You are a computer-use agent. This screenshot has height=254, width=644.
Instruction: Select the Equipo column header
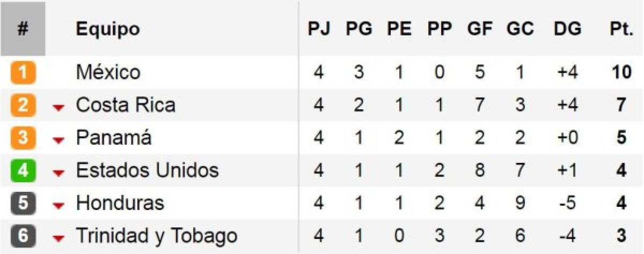click(x=108, y=29)
